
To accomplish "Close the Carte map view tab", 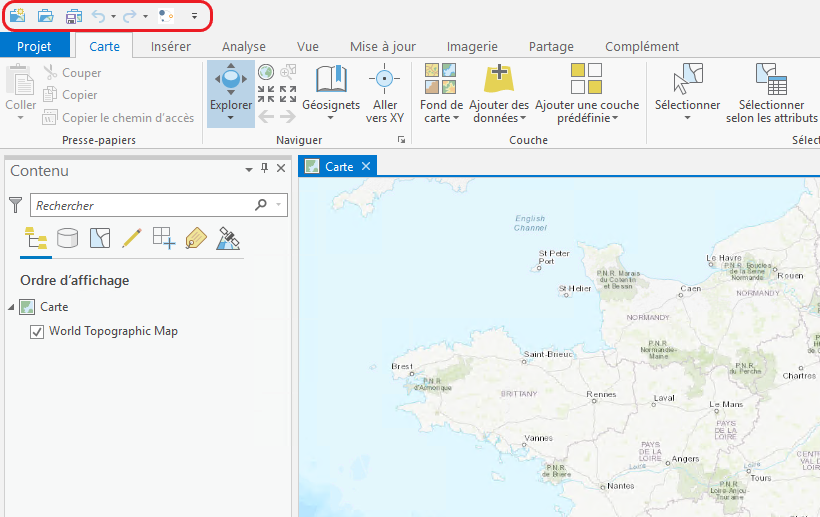I will tap(366, 166).
